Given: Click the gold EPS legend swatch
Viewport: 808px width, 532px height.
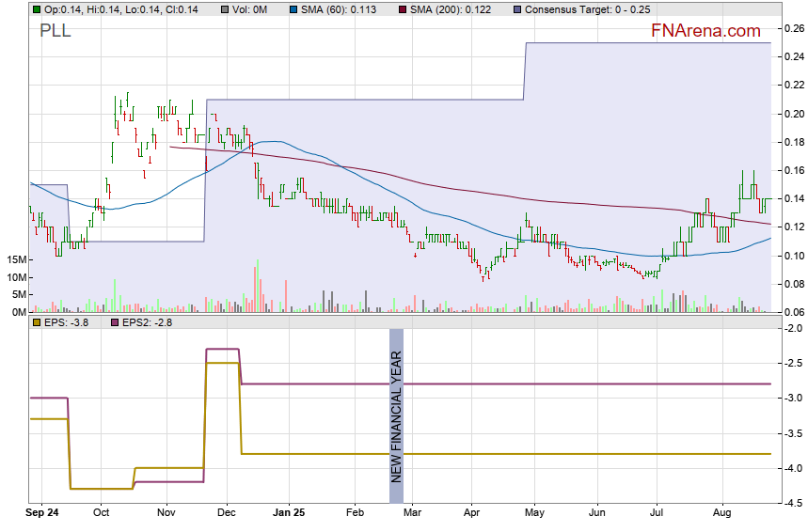Looking at the screenshot, I should (x=36, y=322).
